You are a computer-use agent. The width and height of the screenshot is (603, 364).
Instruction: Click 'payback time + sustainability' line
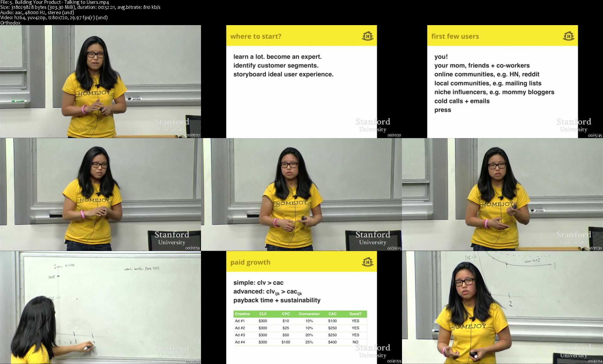coord(277,300)
